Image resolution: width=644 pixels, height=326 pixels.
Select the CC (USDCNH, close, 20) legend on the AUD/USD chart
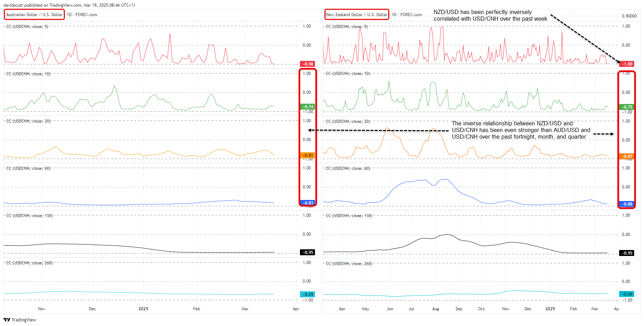[x=28, y=121]
